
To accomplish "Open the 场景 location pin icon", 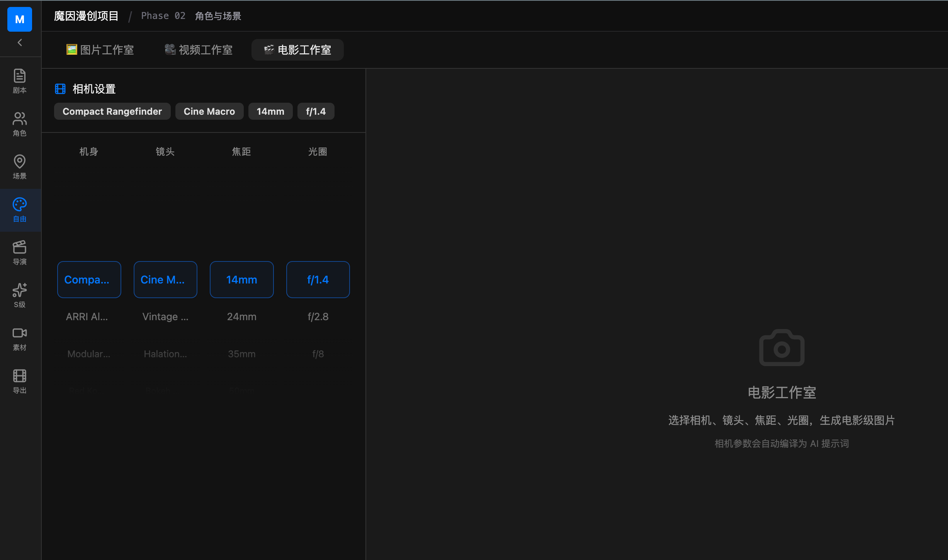I will pyautogui.click(x=20, y=166).
